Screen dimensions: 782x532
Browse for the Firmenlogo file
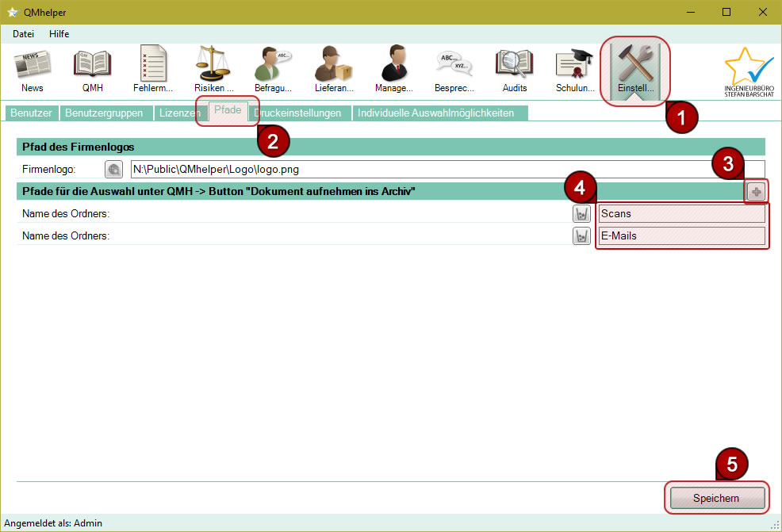click(x=114, y=169)
